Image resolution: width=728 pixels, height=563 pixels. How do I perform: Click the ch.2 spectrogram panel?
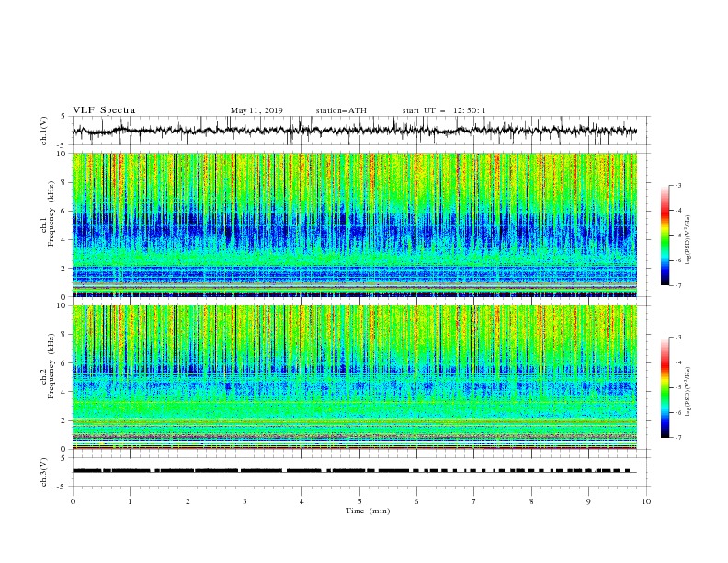click(354, 377)
